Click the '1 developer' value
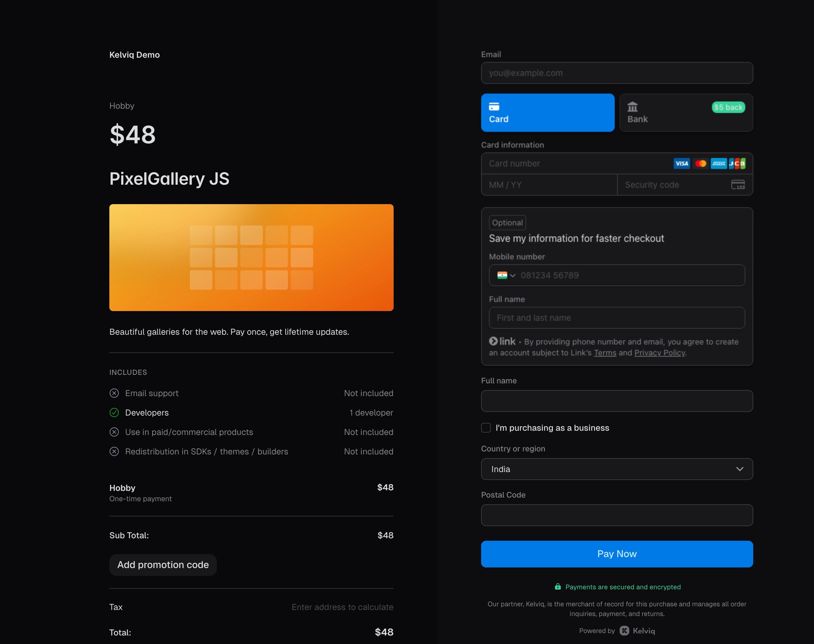 [x=371, y=413]
